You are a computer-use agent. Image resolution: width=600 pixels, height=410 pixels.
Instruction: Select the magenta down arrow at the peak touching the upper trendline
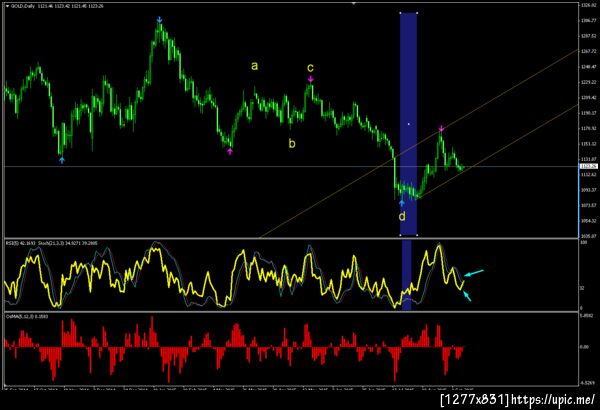[x=441, y=128]
